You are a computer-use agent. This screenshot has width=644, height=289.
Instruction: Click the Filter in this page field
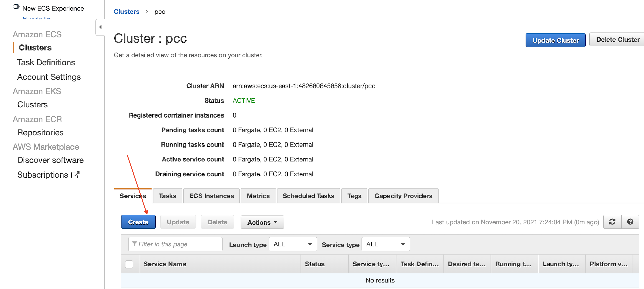(175, 244)
